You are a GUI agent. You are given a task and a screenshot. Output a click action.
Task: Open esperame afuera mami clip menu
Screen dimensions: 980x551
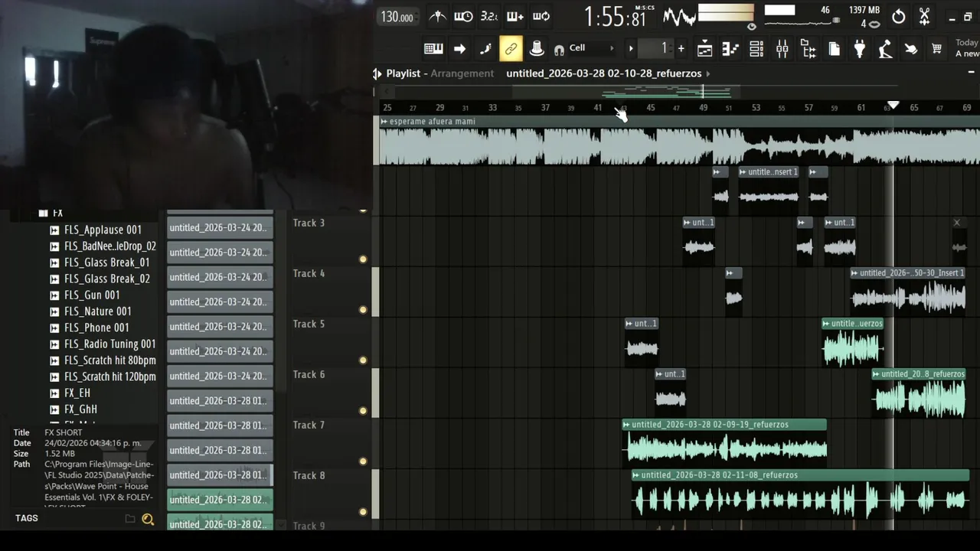pyautogui.click(x=384, y=122)
